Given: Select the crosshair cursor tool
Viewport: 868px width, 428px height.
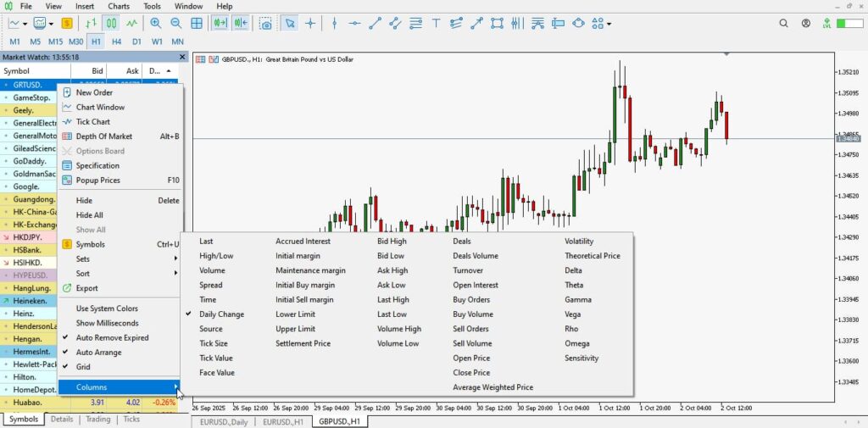Looking at the screenshot, I should (310, 24).
